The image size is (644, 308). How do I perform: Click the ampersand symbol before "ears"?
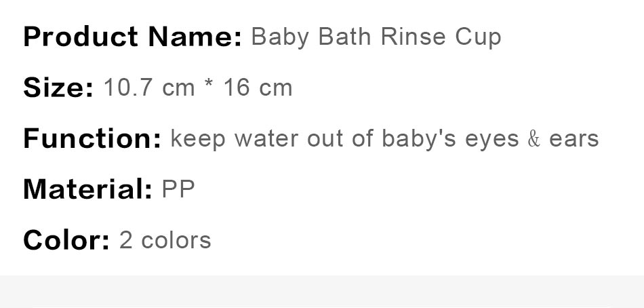click(x=534, y=139)
